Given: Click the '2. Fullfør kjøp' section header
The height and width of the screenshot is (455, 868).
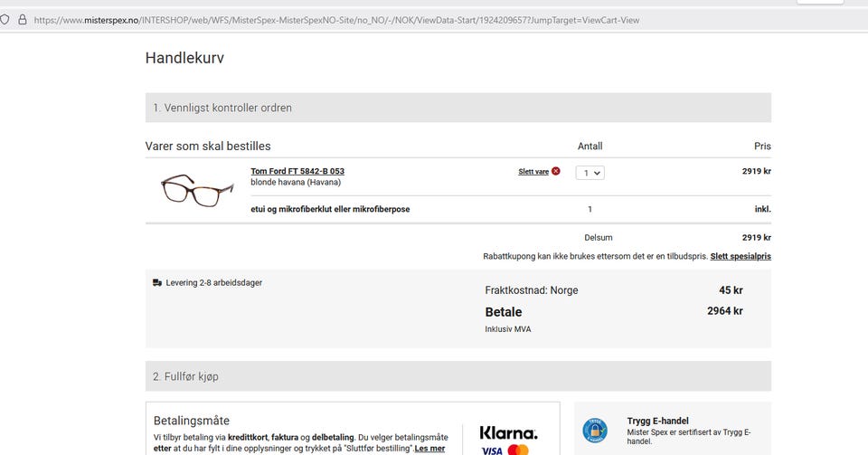Looking at the screenshot, I should click(x=458, y=376).
